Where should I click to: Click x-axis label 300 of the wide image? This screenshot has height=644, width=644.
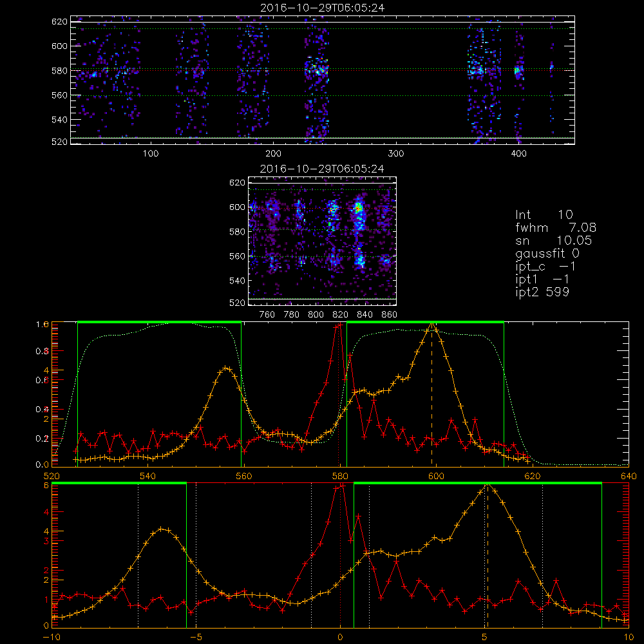click(396, 154)
